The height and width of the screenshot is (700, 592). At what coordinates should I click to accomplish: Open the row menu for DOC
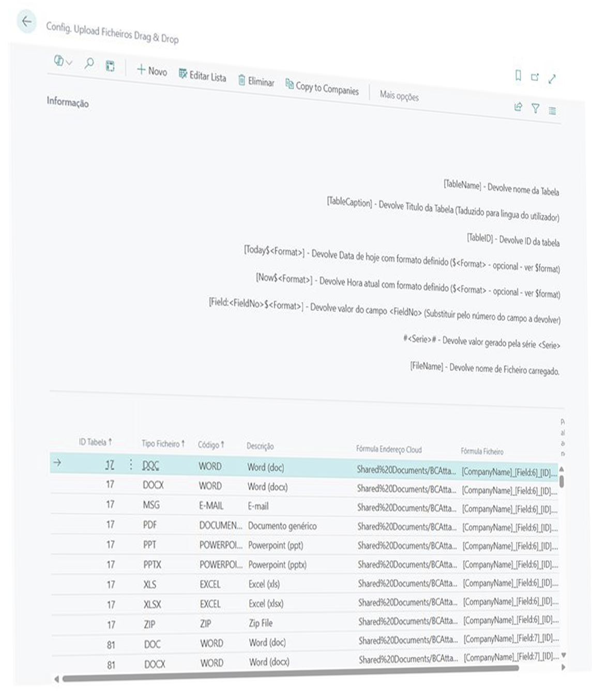point(131,465)
